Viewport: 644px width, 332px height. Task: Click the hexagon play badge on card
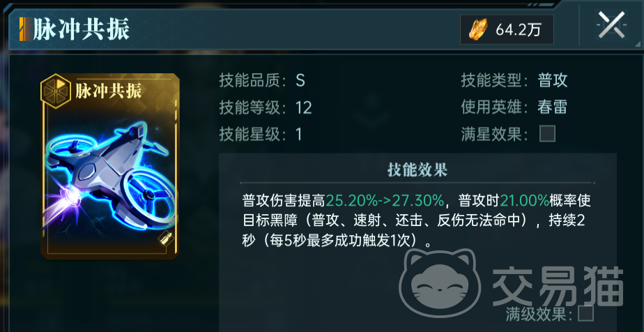pyautogui.click(x=56, y=91)
